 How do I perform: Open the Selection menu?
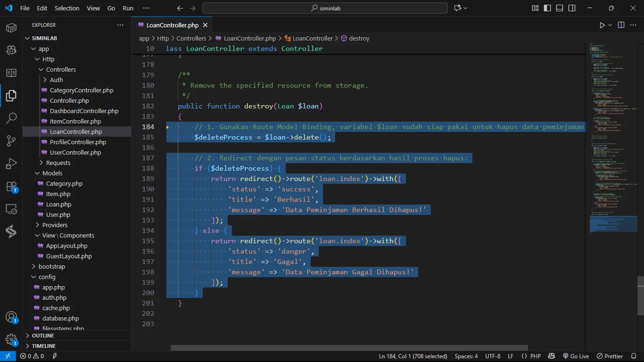click(67, 8)
